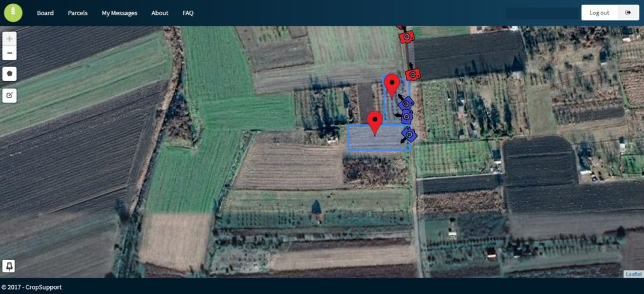
Task: Click the upper blue-outlined parcel strip
Action: [x=396, y=100]
